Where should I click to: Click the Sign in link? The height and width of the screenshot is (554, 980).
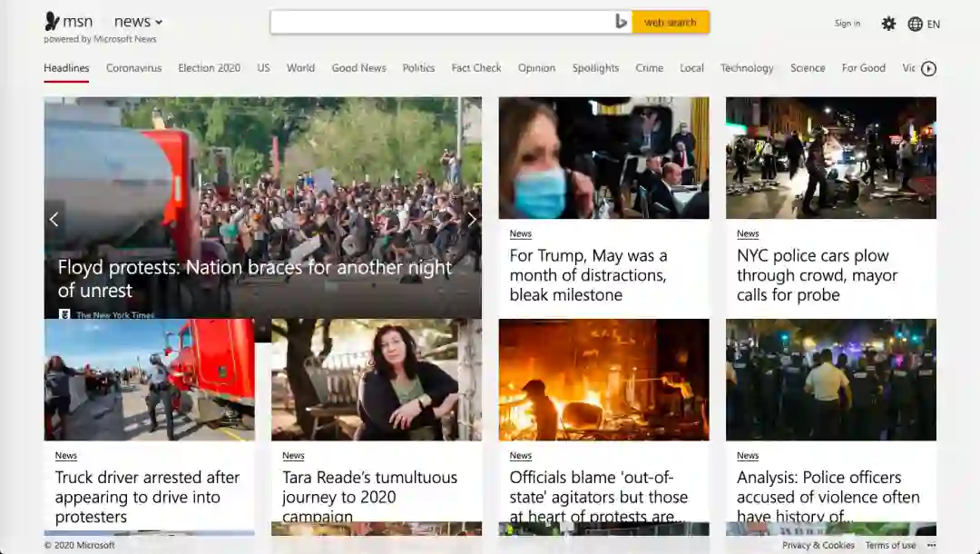[848, 24]
